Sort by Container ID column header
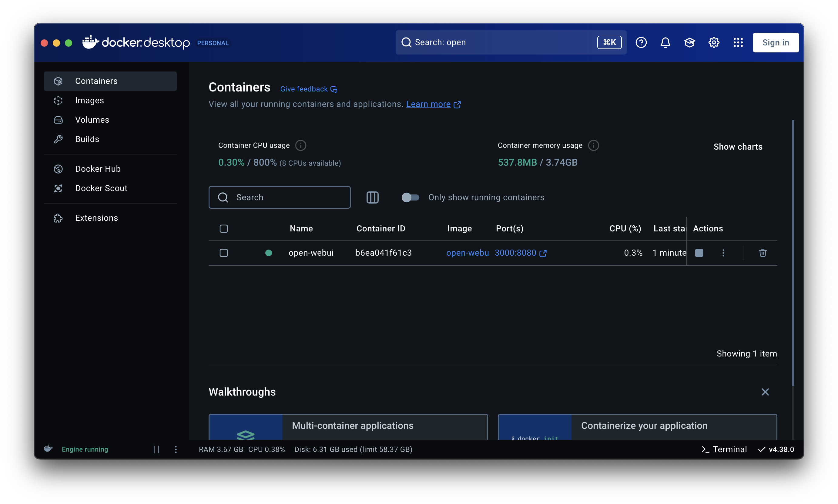 click(x=381, y=229)
